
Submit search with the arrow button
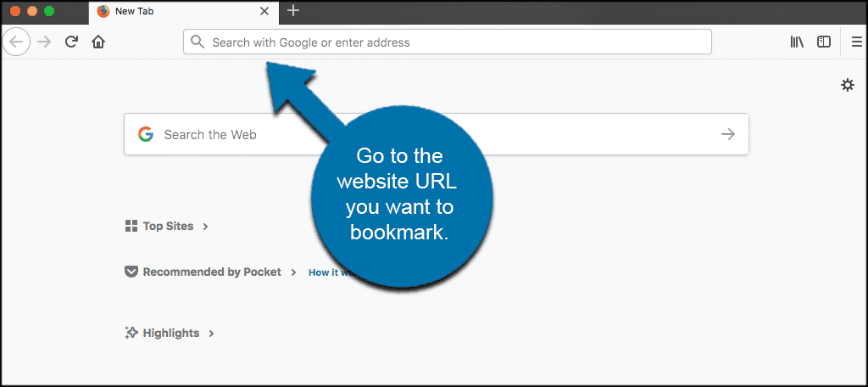click(x=728, y=134)
